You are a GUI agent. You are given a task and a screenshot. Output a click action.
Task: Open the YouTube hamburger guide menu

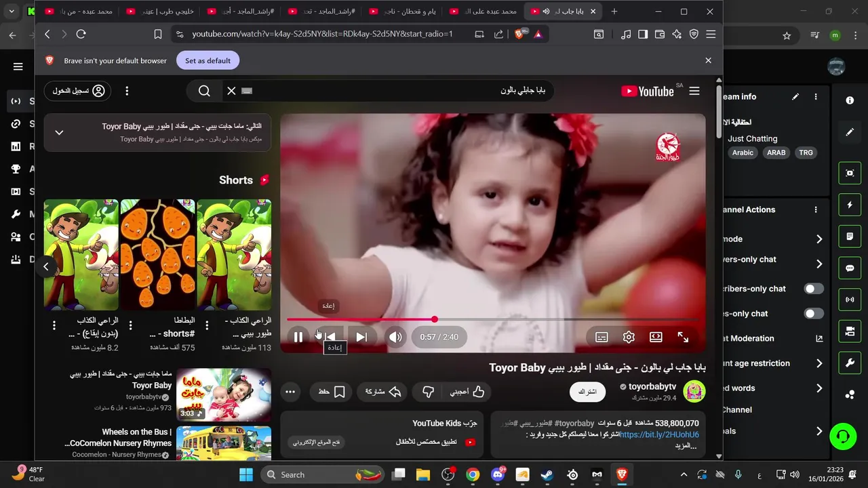point(694,91)
